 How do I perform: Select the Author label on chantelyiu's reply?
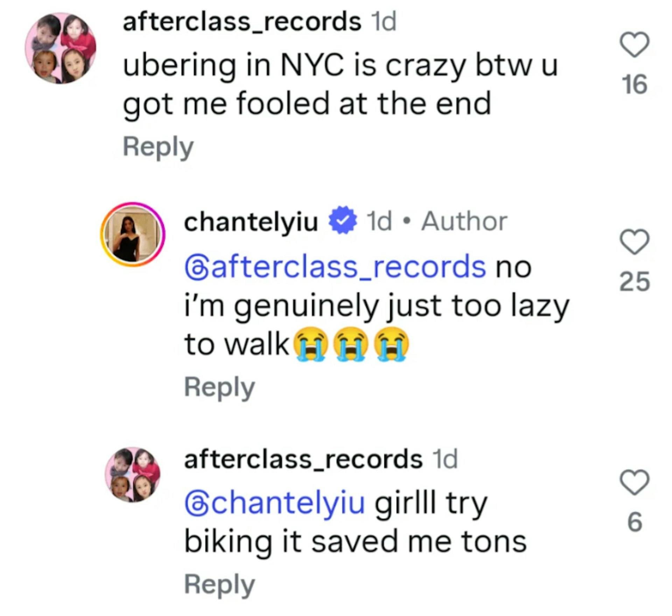pyautogui.click(x=464, y=221)
